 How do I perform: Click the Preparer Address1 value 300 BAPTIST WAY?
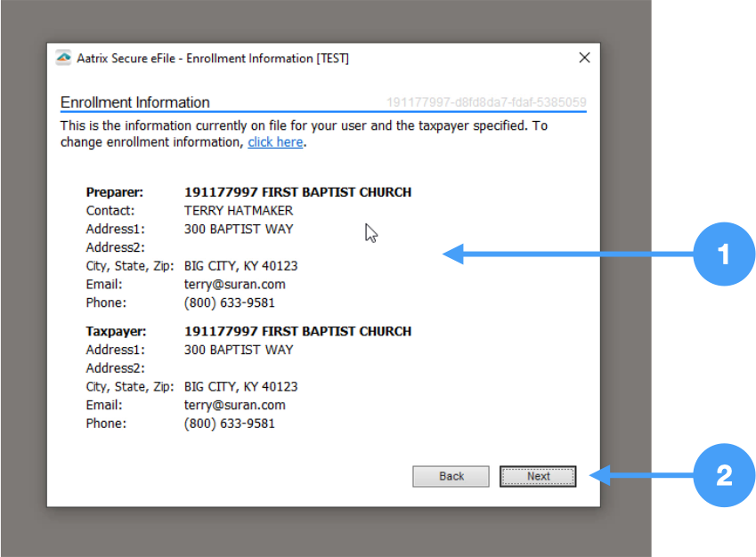(238, 229)
